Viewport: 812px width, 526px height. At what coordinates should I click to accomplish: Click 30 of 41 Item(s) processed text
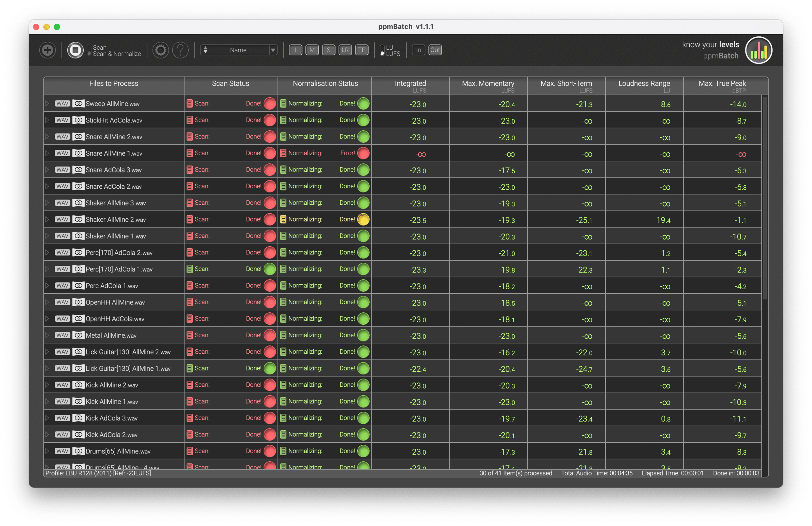pos(515,473)
